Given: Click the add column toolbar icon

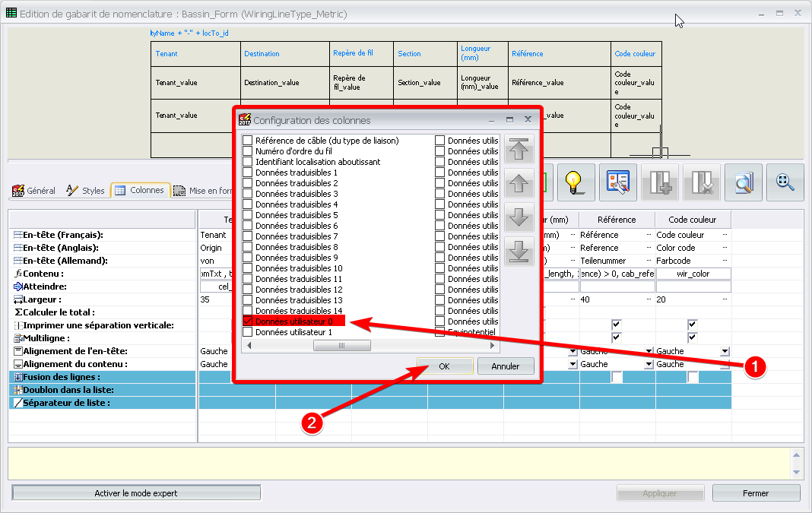Looking at the screenshot, I should click(660, 182).
